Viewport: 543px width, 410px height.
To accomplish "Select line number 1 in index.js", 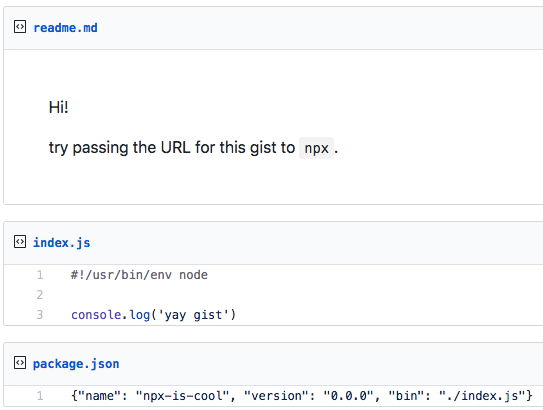I will point(40,275).
